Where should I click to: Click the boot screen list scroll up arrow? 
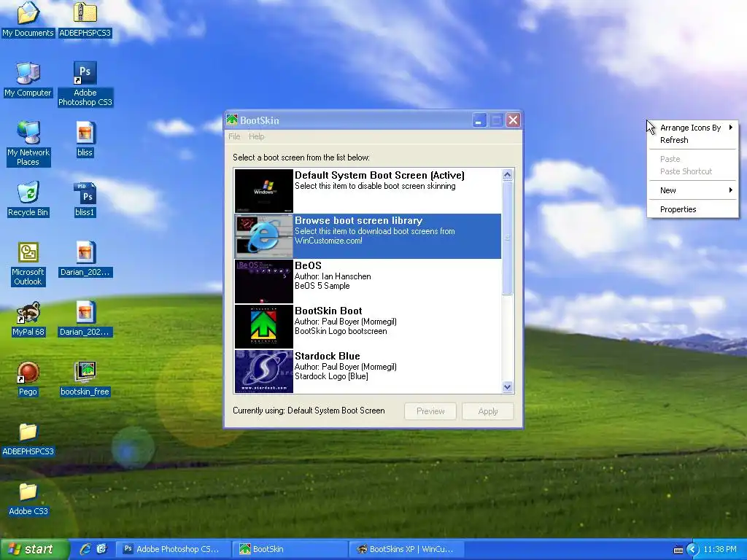tap(508, 174)
